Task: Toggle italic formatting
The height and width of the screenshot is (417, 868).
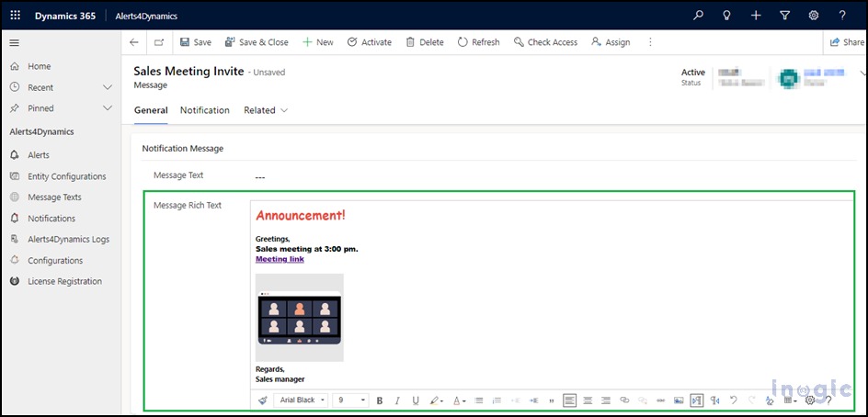Action: click(397, 400)
